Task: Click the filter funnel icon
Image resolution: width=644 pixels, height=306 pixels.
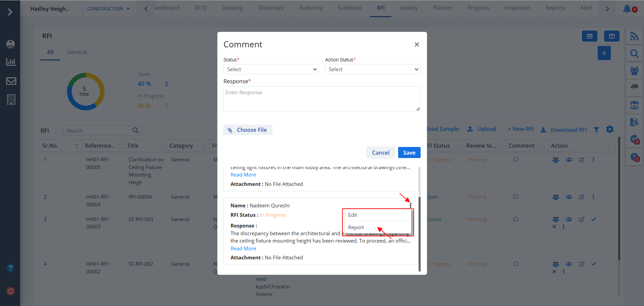Action: pyautogui.click(x=596, y=130)
